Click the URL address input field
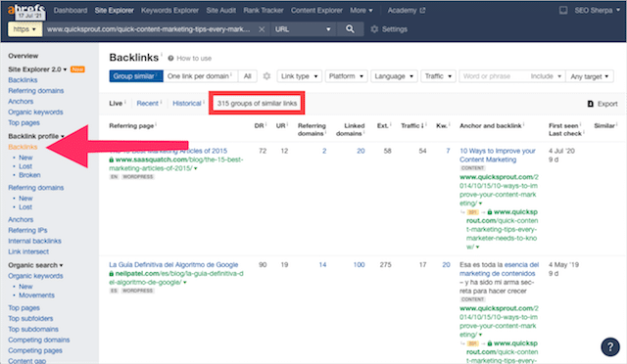This screenshot has width=627, height=364. (150, 29)
